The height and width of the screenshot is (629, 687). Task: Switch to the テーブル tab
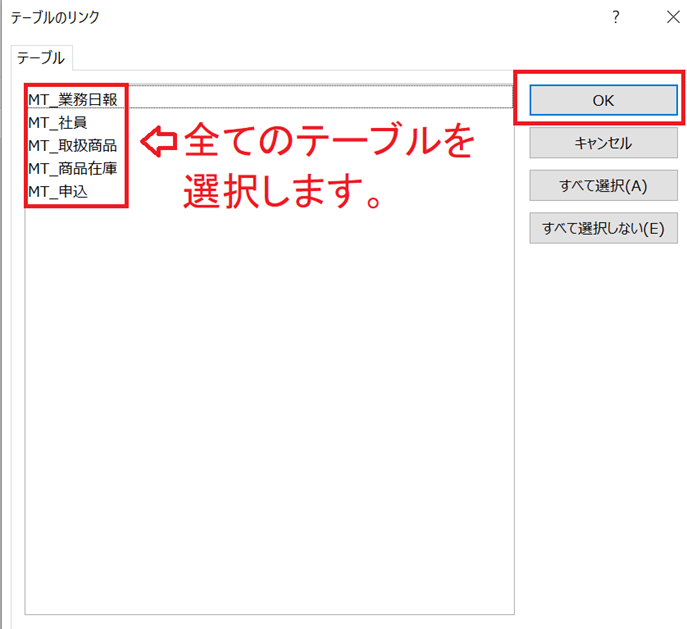(x=38, y=58)
